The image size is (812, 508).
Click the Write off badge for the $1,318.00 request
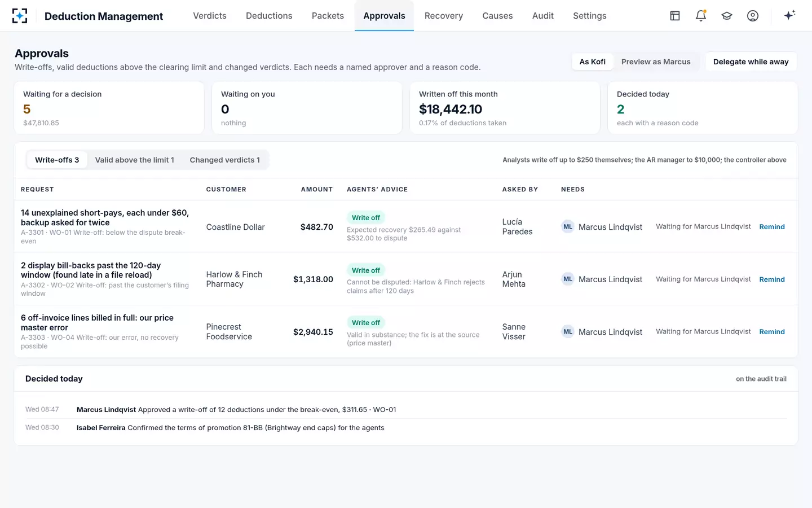pos(366,270)
